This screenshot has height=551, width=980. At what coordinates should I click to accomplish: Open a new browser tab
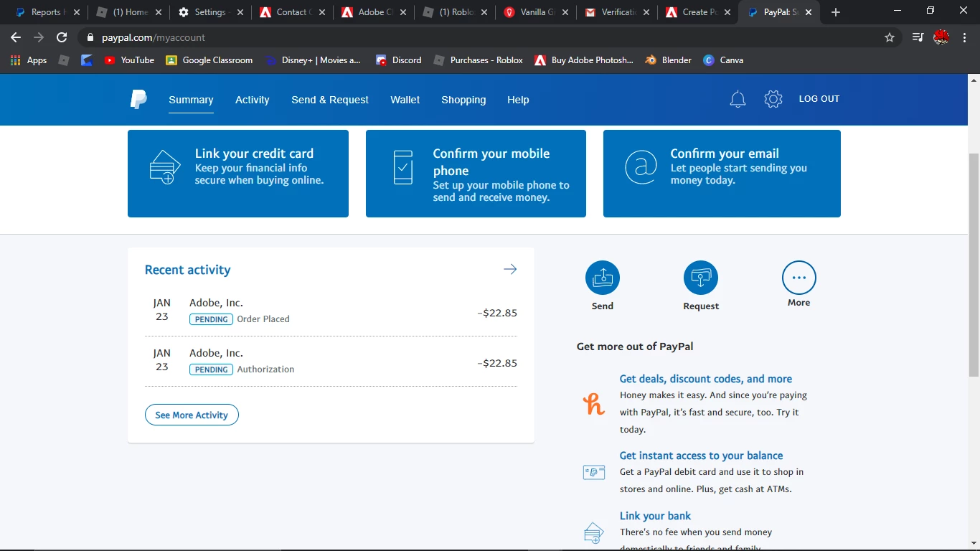tap(835, 12)
